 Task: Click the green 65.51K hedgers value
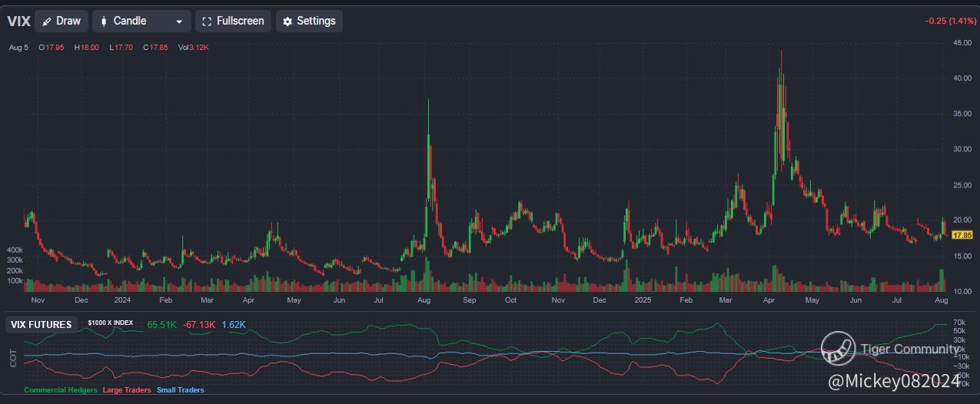click(161, 325)
